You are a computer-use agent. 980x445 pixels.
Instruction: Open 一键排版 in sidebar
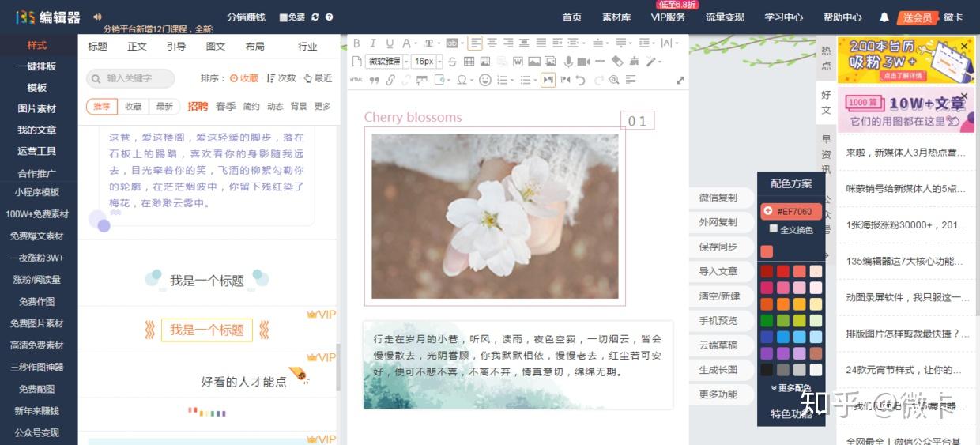[37, 66]
